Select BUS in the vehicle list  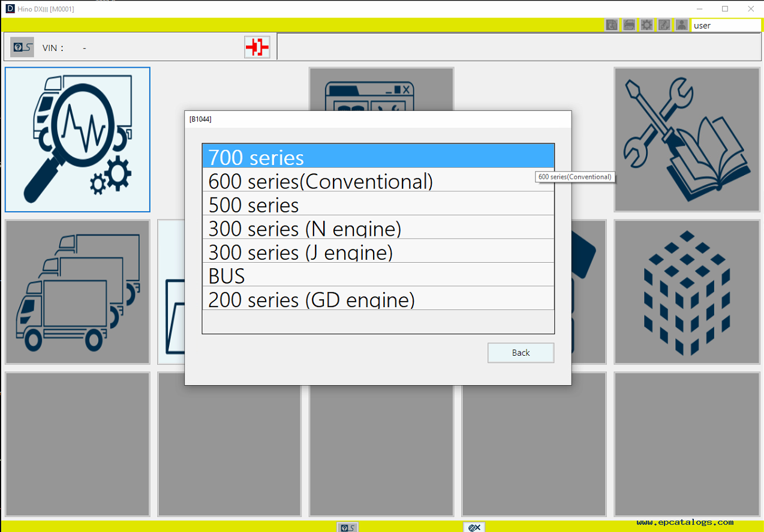(378, 275)
